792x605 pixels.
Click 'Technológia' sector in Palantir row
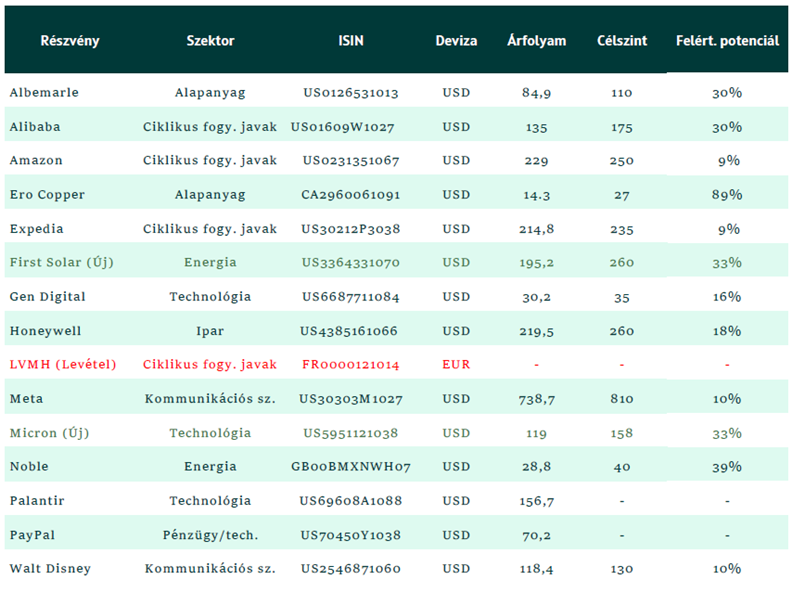click(x=210, y=501)
